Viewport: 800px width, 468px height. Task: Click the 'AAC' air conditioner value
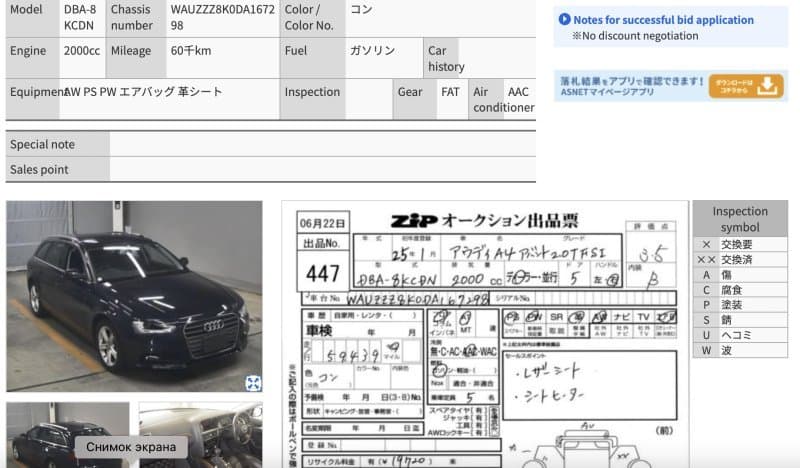click(x=518, y=92)
